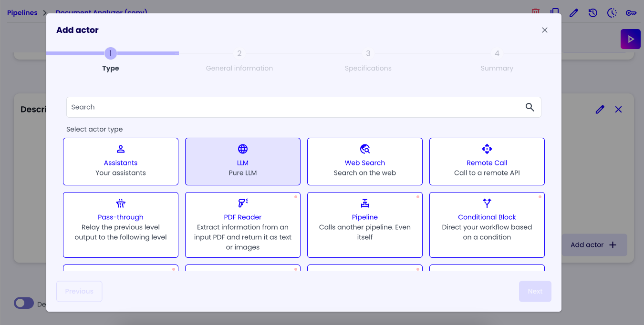Select the Remote Call actor icon
Image resolution: width=644 pixels, height=325 pixels.
coord(487,149)
